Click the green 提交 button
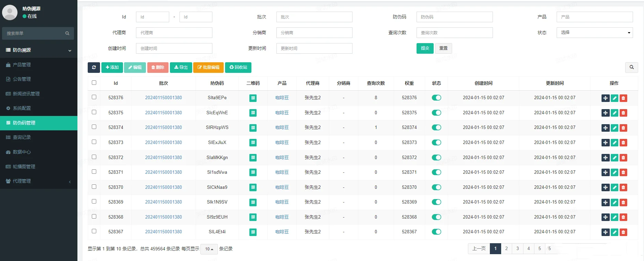 [425, 48]
